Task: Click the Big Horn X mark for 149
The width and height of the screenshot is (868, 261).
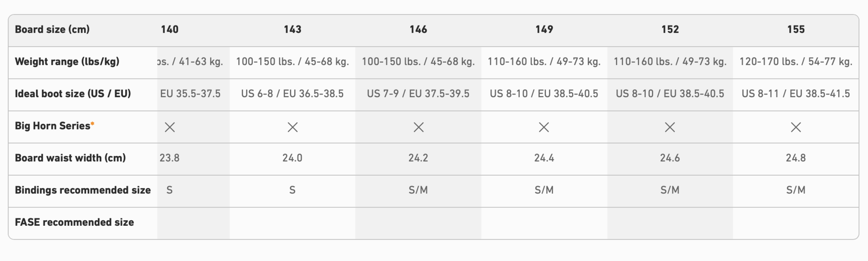Action: (544, 127)
